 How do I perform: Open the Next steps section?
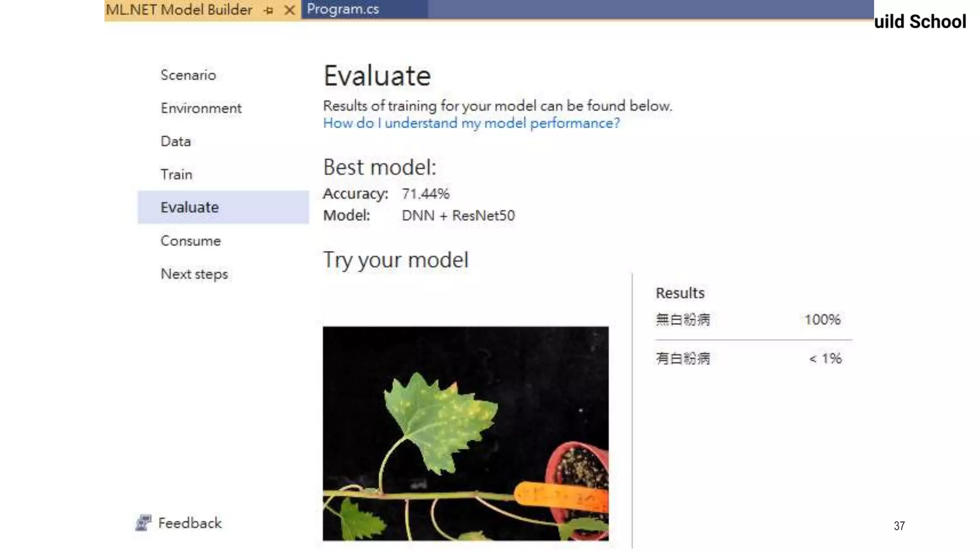[x=194, y=274]
